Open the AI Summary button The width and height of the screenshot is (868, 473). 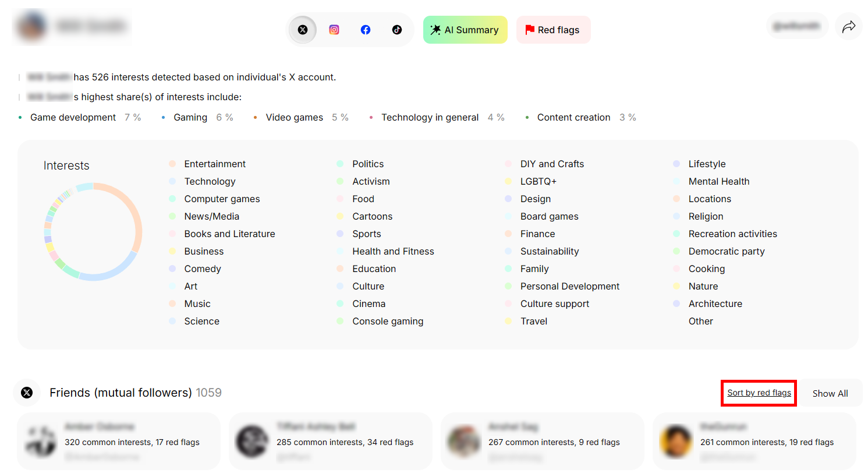click(465, 30)
